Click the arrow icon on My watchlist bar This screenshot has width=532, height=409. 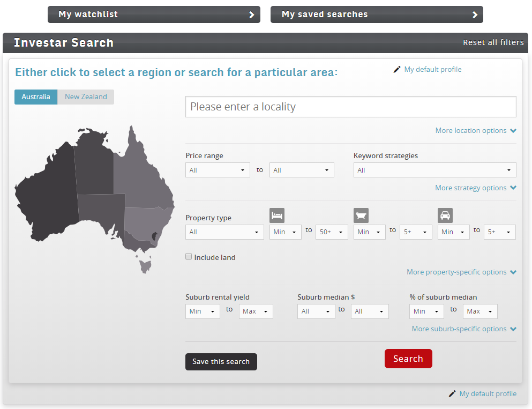252,14
